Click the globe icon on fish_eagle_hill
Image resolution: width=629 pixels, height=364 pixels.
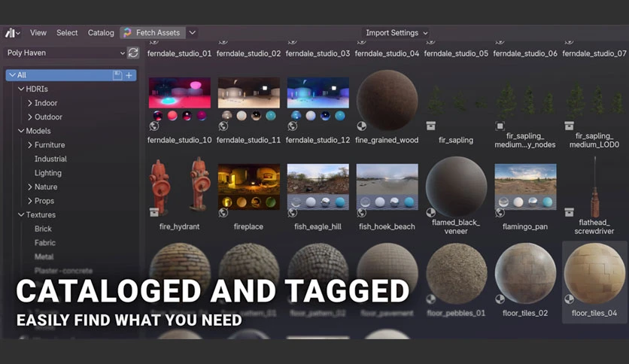293,213
